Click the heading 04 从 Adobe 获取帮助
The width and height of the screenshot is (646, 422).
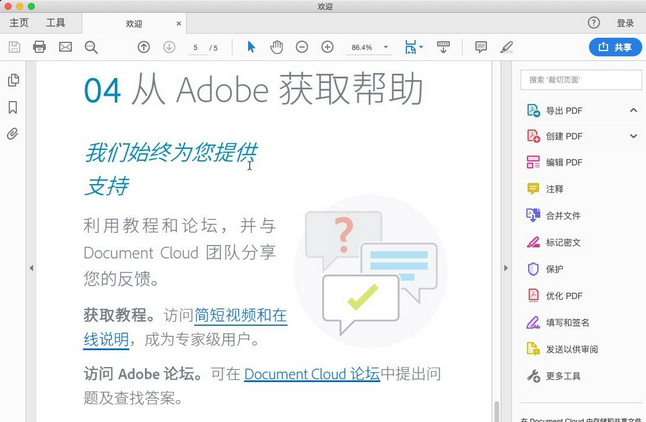253,89
